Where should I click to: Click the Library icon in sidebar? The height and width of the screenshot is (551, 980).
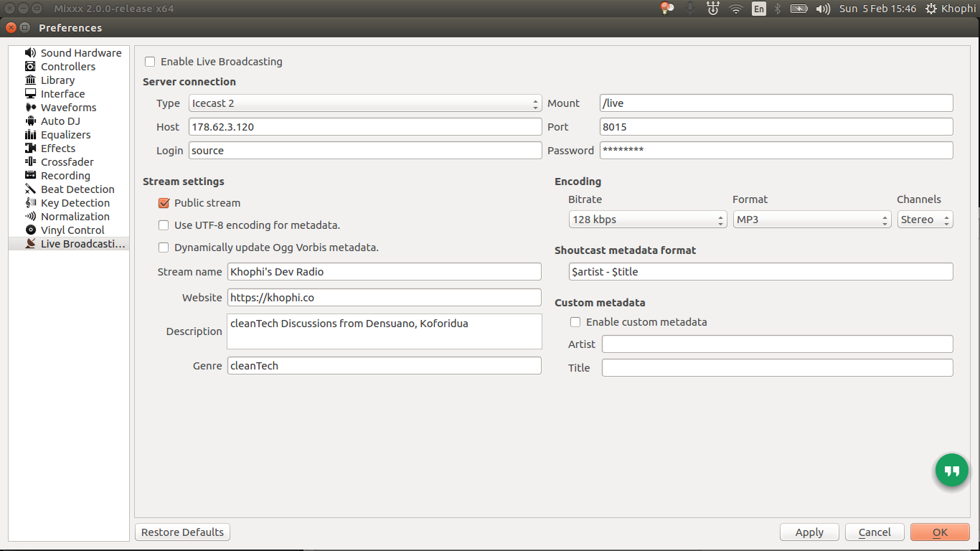point(30,80)
